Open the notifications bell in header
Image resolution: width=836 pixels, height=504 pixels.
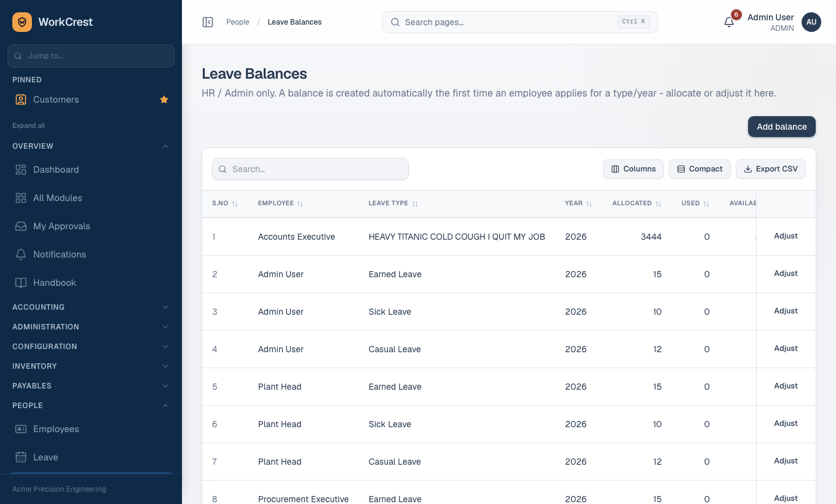(729, 22)
